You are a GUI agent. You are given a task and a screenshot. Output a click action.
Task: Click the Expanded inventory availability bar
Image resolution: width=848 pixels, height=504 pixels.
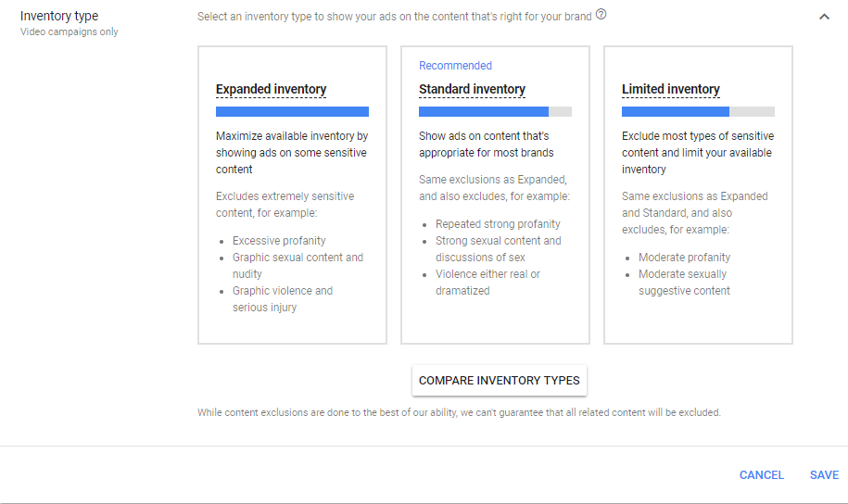(x=292, y=111)
